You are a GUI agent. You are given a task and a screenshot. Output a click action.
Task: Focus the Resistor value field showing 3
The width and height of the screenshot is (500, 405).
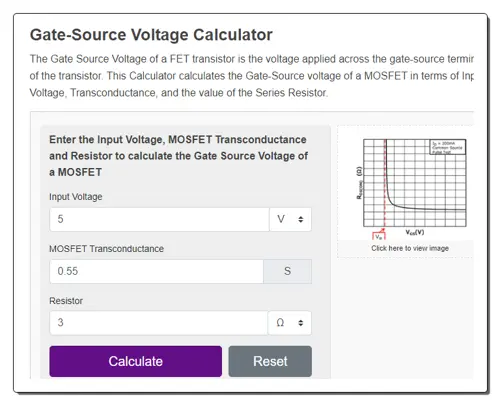click(159, 323)
